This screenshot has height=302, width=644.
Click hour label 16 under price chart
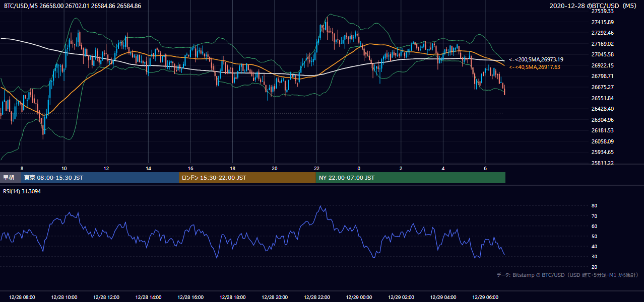[190, 168]
